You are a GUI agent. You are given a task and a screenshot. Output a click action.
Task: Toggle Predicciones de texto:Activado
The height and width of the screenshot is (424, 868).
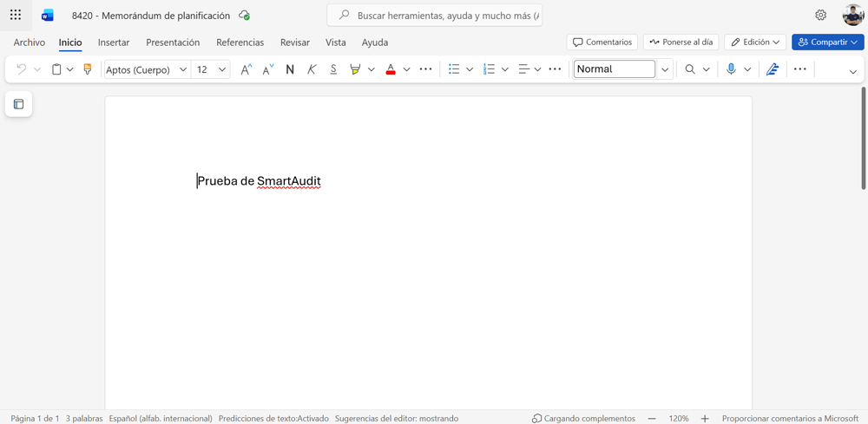click(x=273, y=419)
